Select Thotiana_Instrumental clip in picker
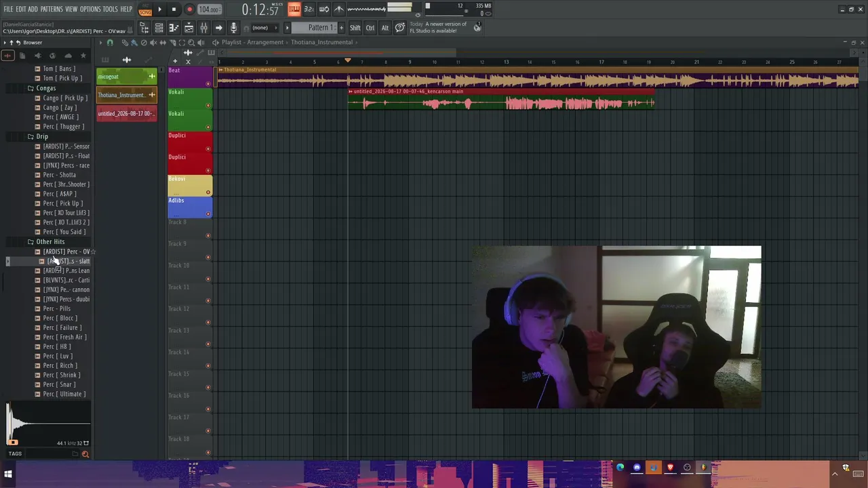Viewport: 868px width, 488px height. click(126, 95)
